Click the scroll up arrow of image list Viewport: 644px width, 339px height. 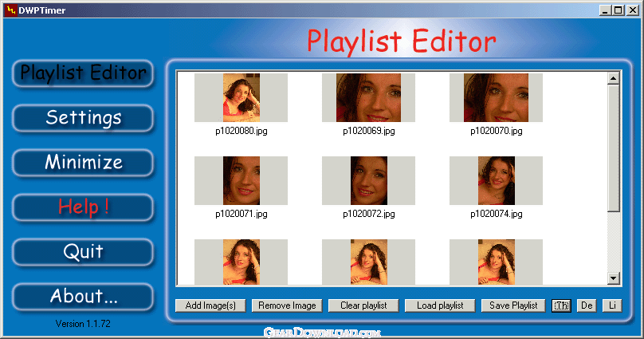click(613, 78)
